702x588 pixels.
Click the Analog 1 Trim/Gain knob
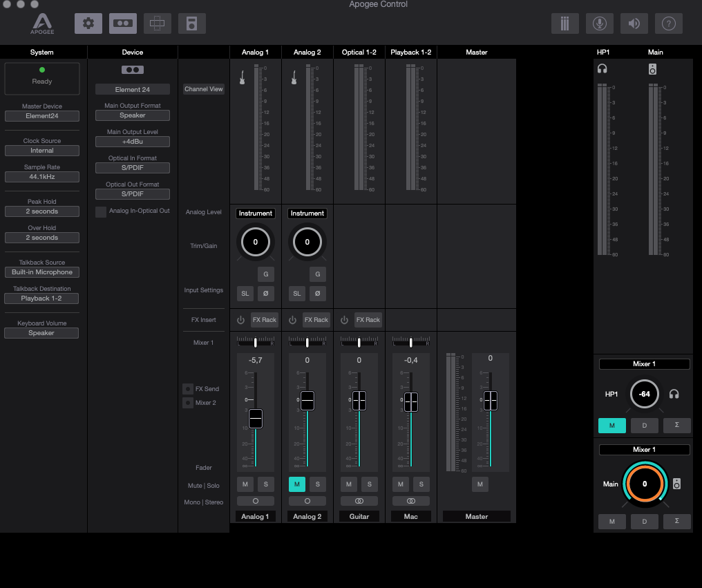pyautogui.click(x=256, y=242)
